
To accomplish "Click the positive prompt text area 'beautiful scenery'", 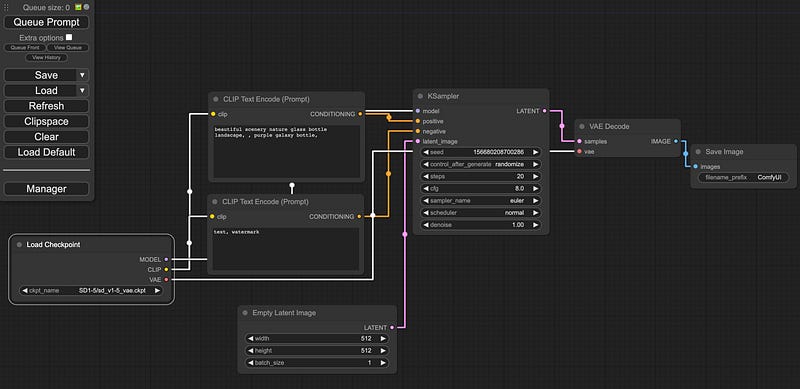I will coord(287,152).
